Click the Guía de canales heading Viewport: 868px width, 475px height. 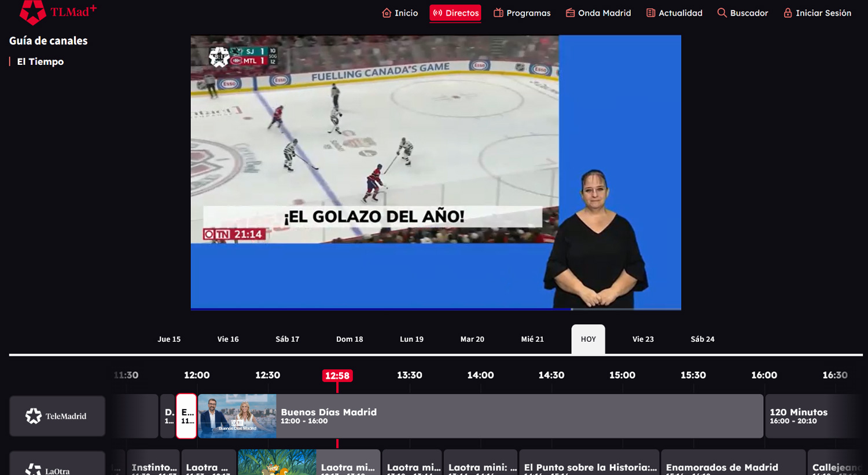[49, 41]
